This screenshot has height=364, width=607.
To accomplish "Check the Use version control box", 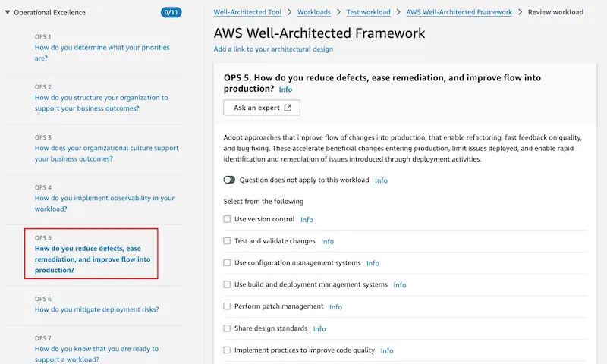I will [227, 219].
